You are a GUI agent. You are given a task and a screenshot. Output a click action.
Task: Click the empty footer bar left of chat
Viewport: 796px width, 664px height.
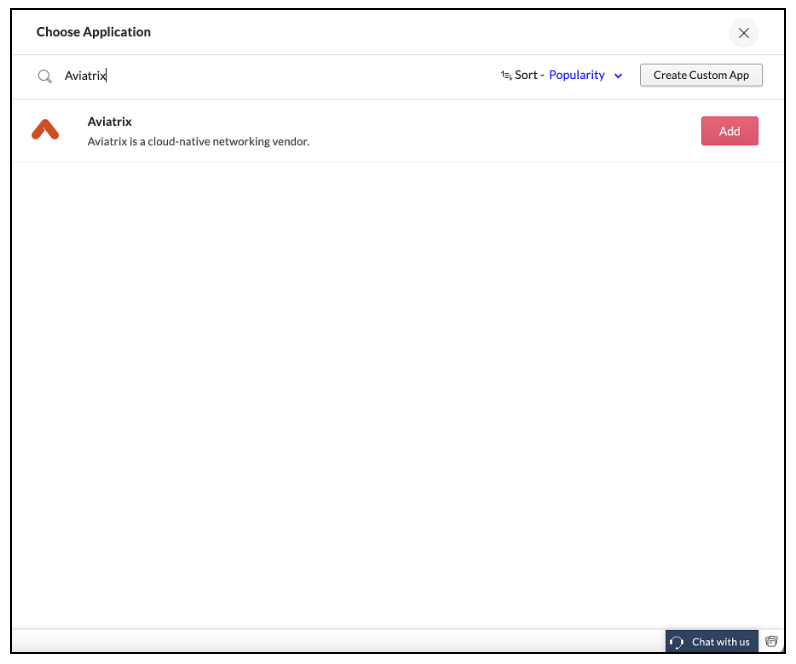click(x=339, y=642)
